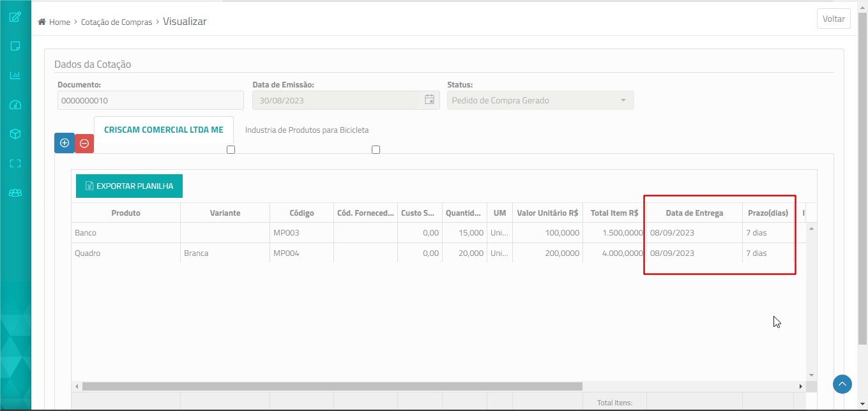This screenshot has height=411, width=868.
Task: Click the Dados da Cotação section heading
Action: [x=93, y=64]
